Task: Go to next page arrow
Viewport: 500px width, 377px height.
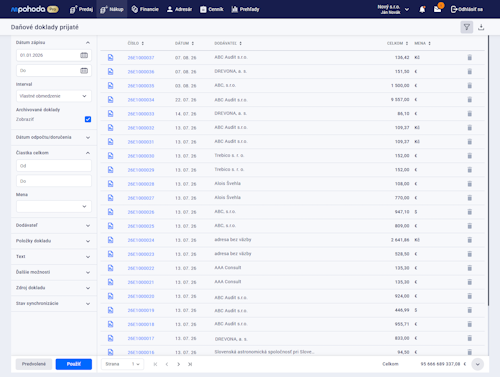Action: [x=178, y=364]
